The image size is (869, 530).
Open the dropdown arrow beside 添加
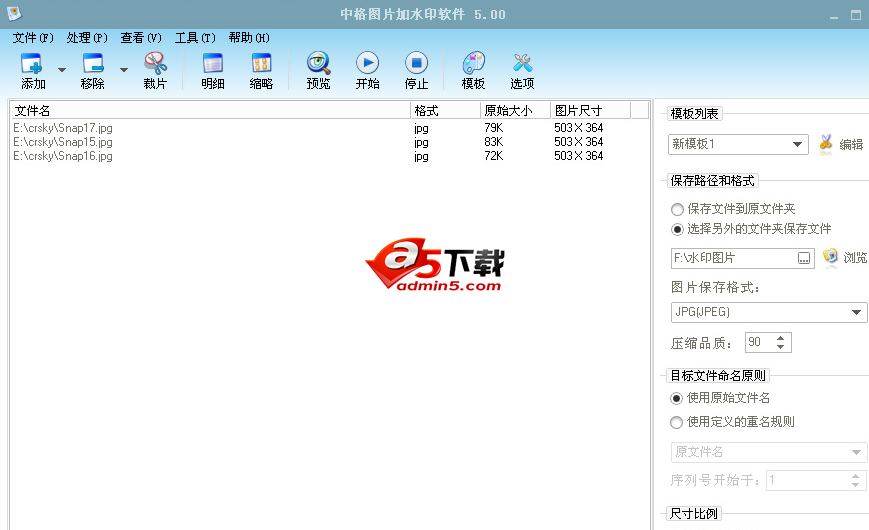62,70
